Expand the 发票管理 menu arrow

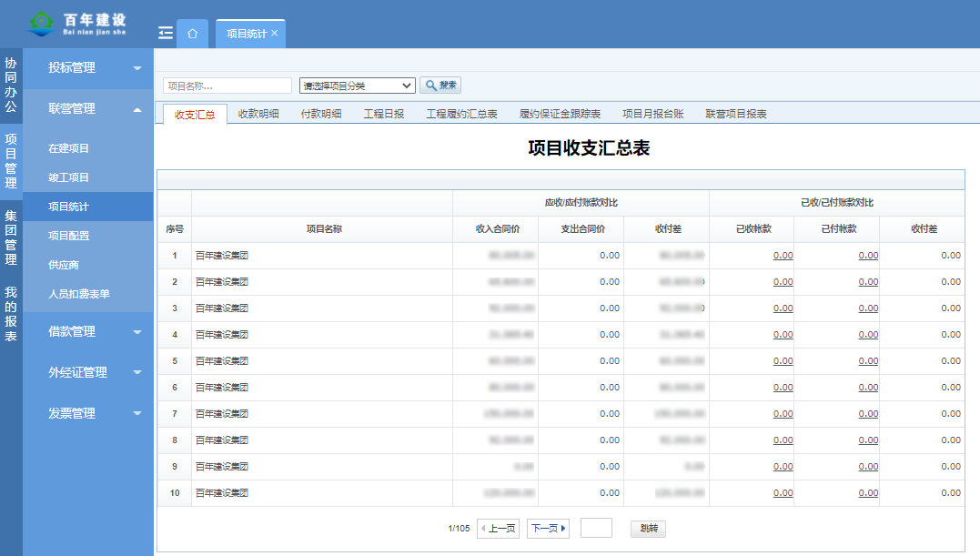pyautogui.click(x=137, y=413)
